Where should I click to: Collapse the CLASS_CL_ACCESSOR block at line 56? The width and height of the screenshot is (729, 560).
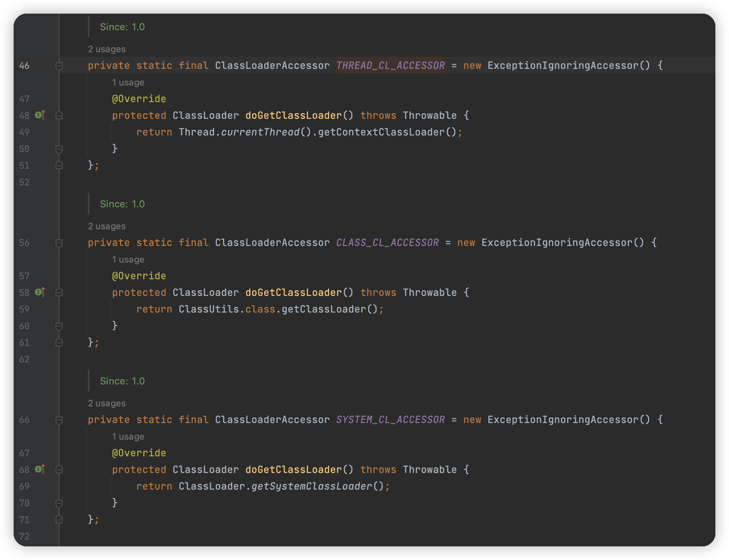pyautogui.click(x=59, y=243)
